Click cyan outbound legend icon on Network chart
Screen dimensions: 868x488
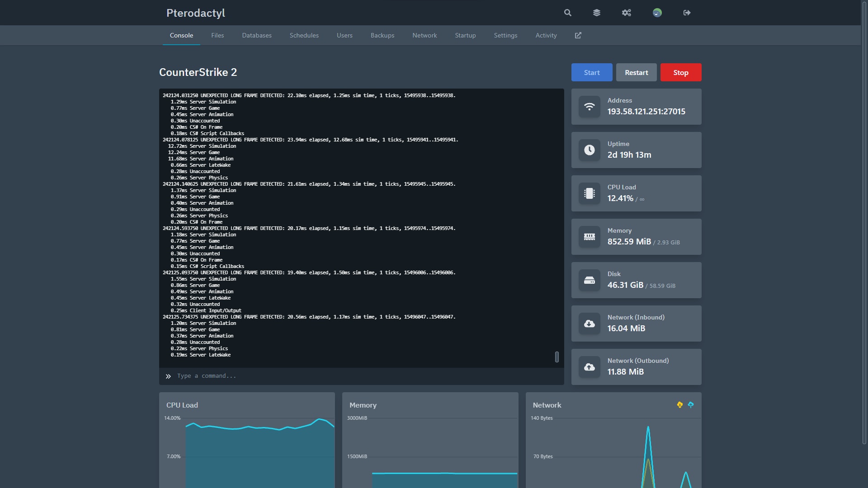coord(691,405)
